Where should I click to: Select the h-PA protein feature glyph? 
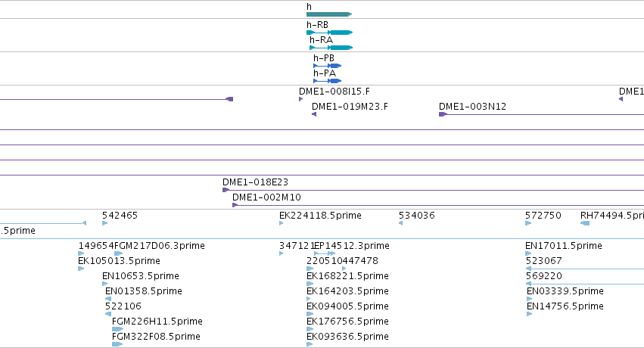328,81
